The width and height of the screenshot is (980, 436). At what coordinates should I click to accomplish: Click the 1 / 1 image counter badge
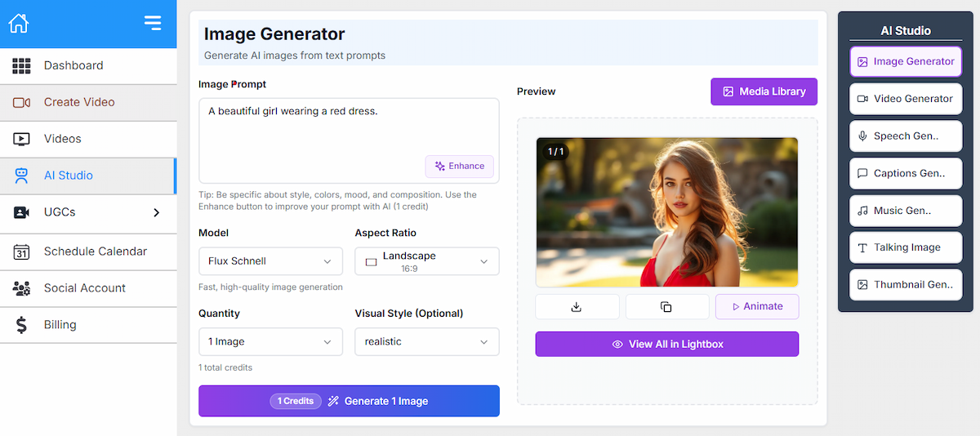(x=555, y=151)
